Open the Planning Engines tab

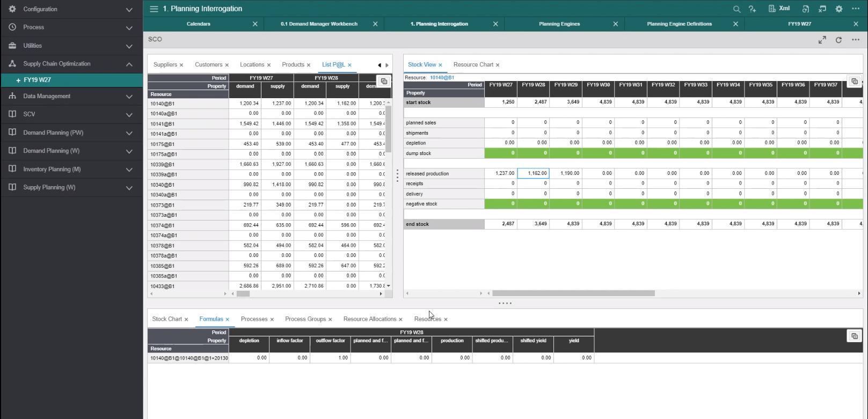tap(559, 24)
